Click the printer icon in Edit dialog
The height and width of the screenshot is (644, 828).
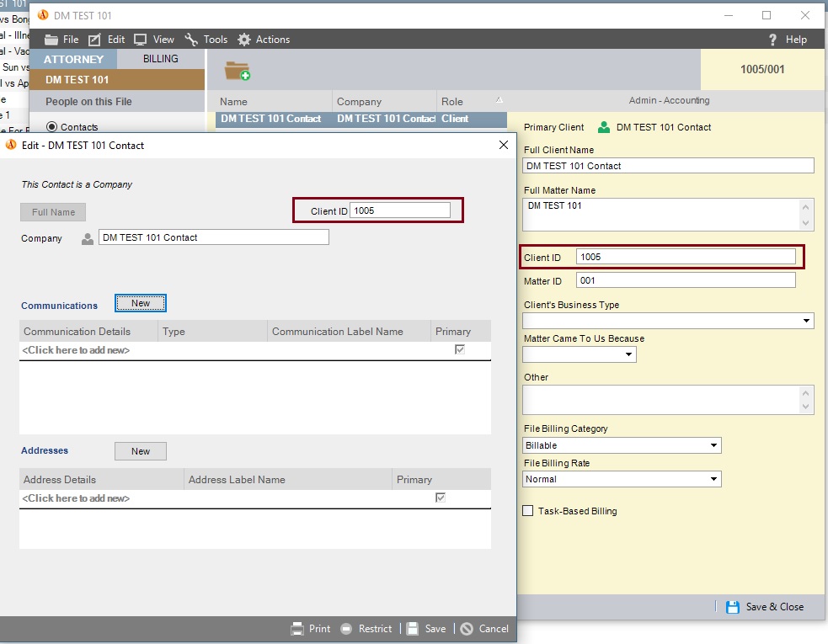click(x=297, y=629)
